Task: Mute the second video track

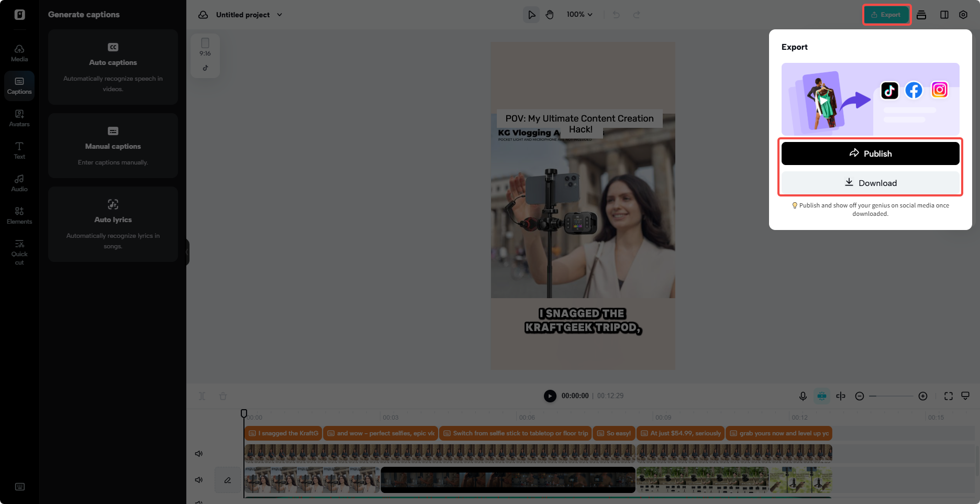Action: [199, 479]
